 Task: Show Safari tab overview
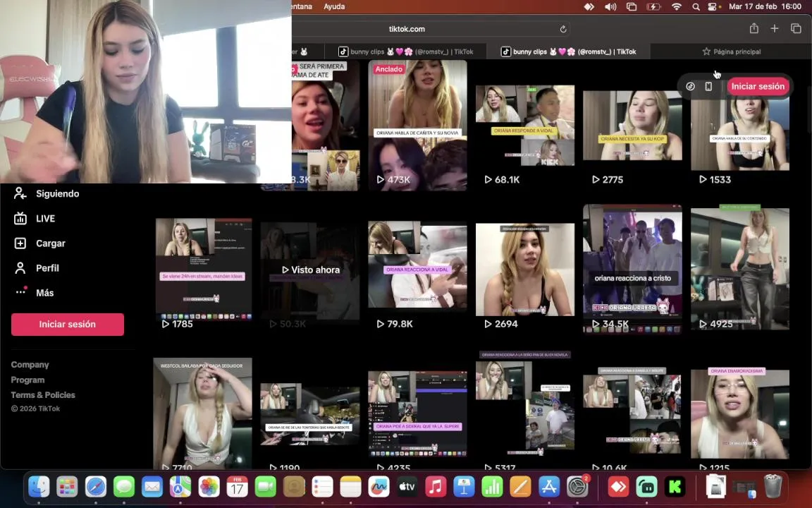[x=796, y=28]
